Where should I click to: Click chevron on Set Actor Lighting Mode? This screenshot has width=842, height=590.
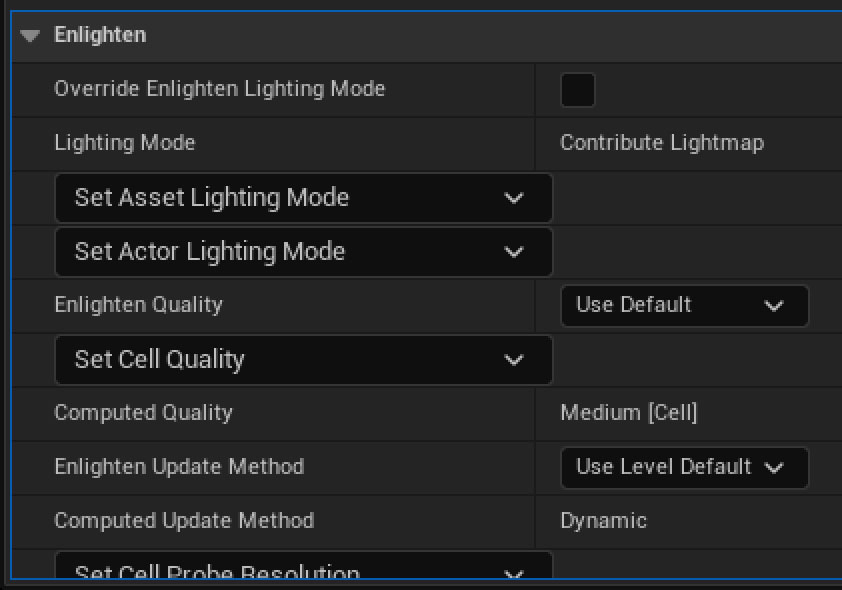click(514, 252)
